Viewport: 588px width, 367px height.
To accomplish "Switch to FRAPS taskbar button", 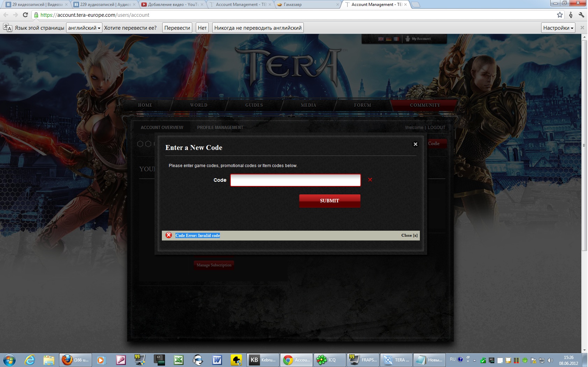I will 363,360.
